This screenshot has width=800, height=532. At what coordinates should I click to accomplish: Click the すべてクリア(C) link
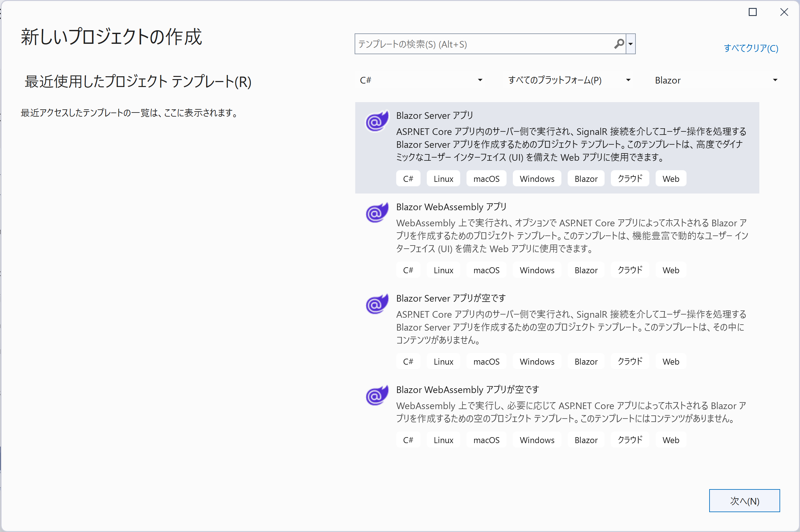[751, 48]
